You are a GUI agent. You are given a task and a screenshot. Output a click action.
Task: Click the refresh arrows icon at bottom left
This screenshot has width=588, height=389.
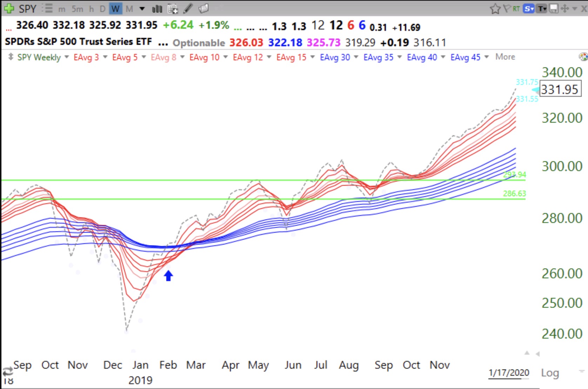coord(8,372)
